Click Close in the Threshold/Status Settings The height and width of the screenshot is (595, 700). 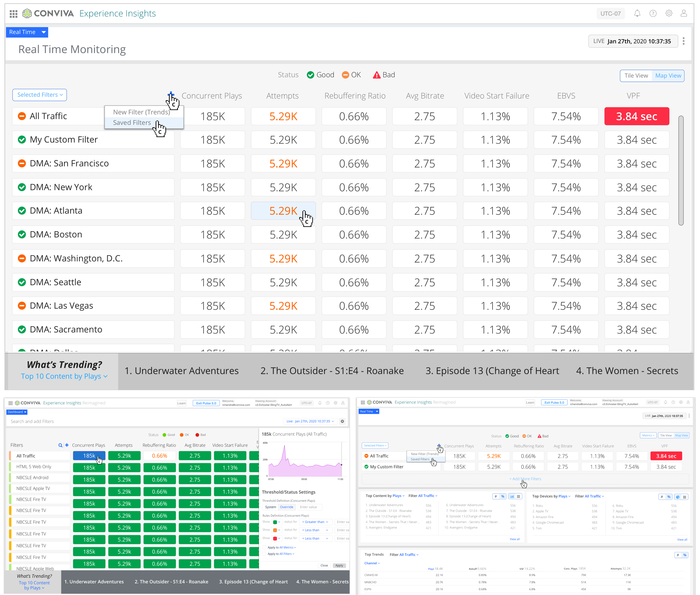tap(324, 566)
